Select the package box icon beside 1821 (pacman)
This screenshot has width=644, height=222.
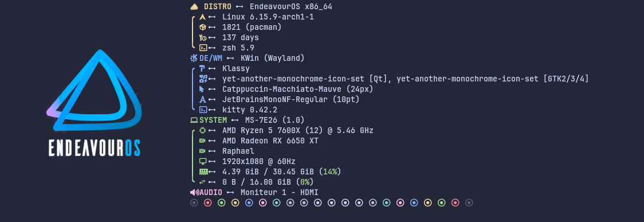click(202, 27)
